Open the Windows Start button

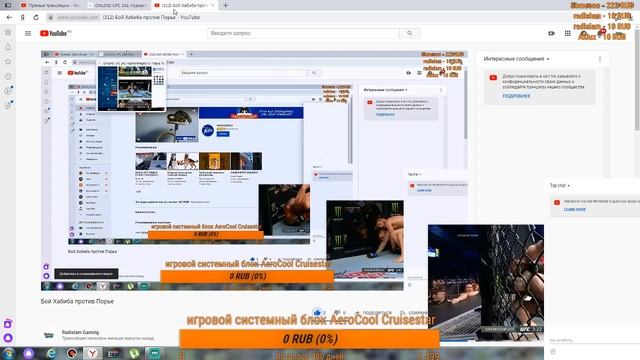coord(9,353)
